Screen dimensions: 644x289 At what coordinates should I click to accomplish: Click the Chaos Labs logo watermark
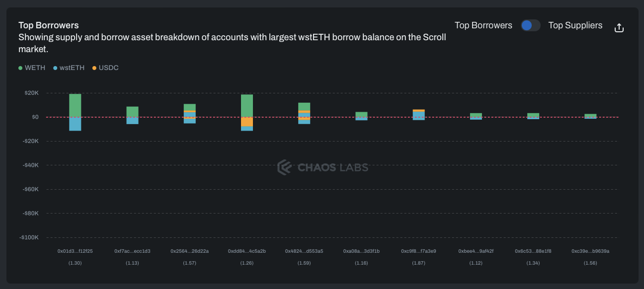pyautogui.click(x=322, y=167)
